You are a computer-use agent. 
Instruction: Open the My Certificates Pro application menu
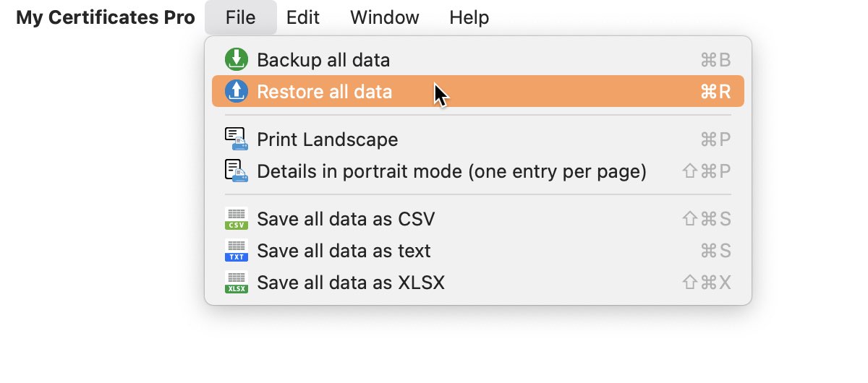coord(106,17)
